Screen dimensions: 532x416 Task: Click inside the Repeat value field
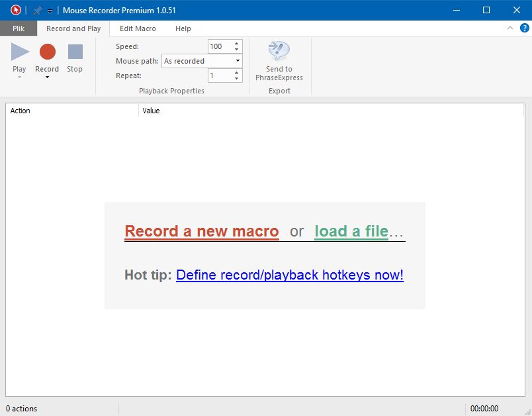[218, 76]
